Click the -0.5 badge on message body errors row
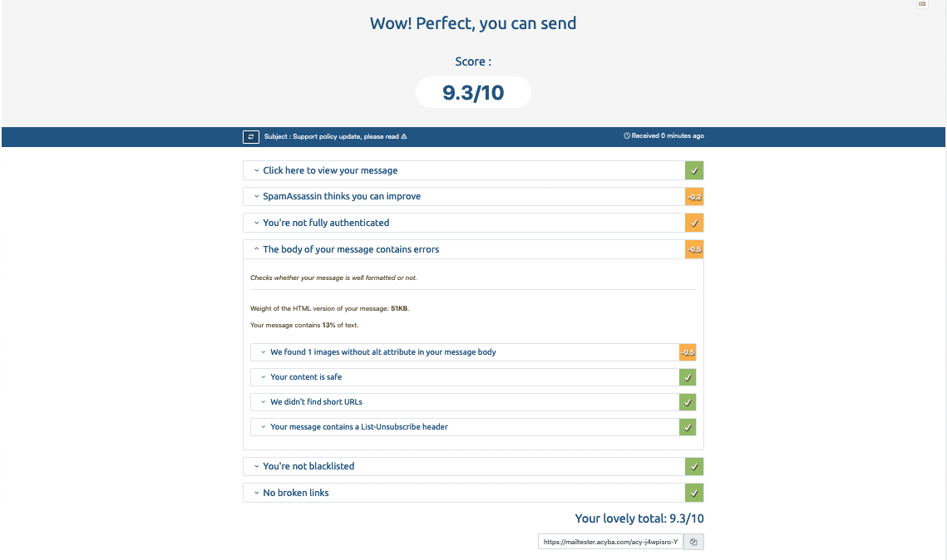This screenshot has height=560, width=947. point(694,248)
